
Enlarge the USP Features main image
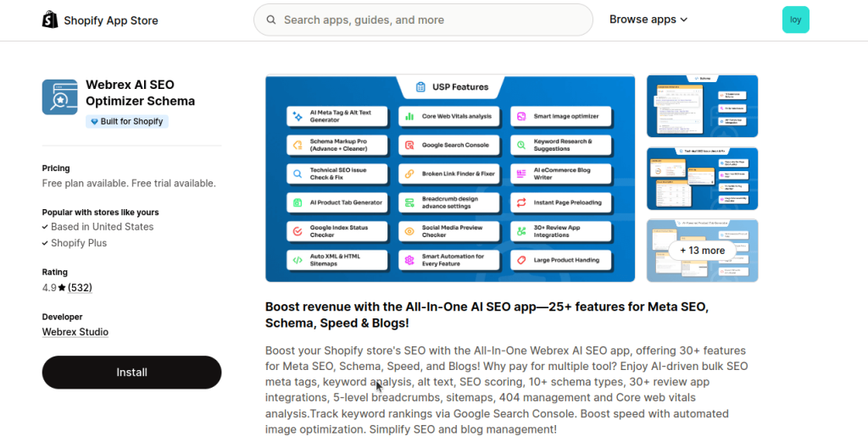point(450,178)
